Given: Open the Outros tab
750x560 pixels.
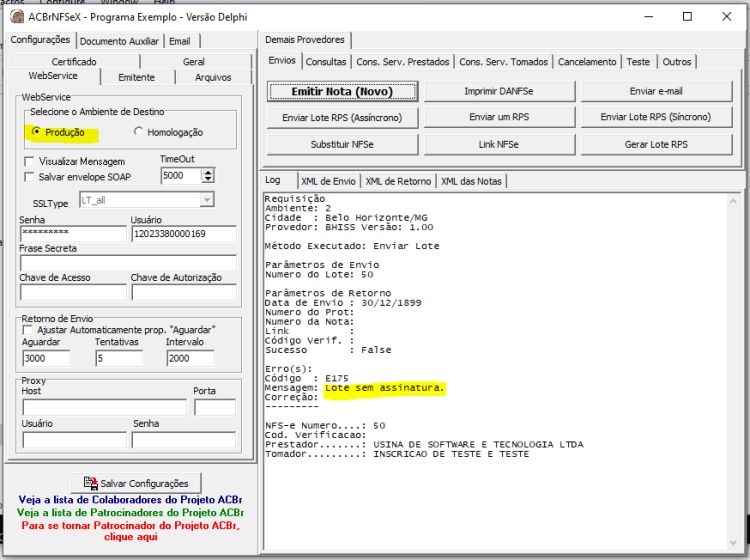Looking at the screenshot, I should (x=677, y=62).
